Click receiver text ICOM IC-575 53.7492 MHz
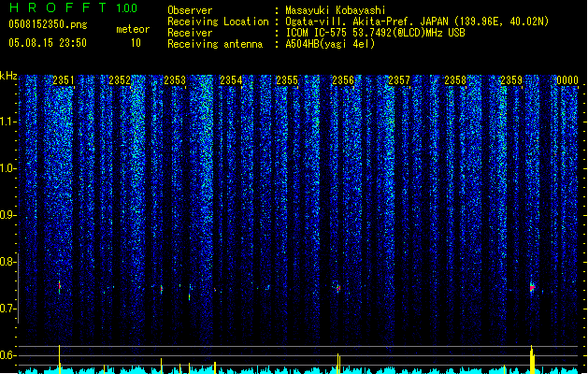This screenshot has height=374, width=588. (375, 33)
